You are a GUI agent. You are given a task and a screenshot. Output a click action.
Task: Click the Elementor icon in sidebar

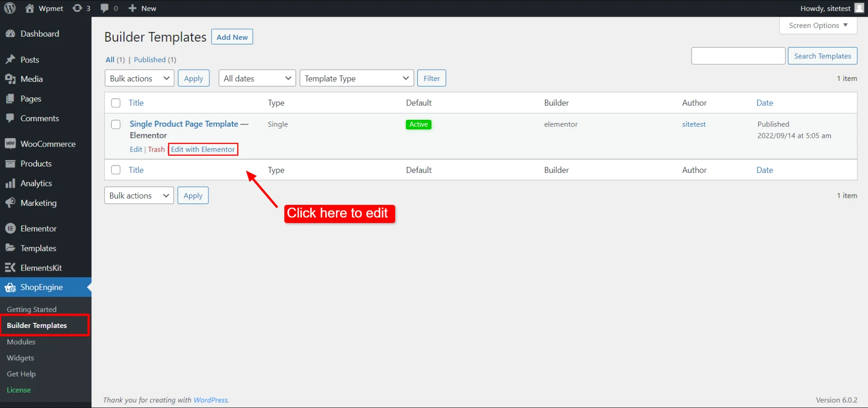click(x=10, y=228)
